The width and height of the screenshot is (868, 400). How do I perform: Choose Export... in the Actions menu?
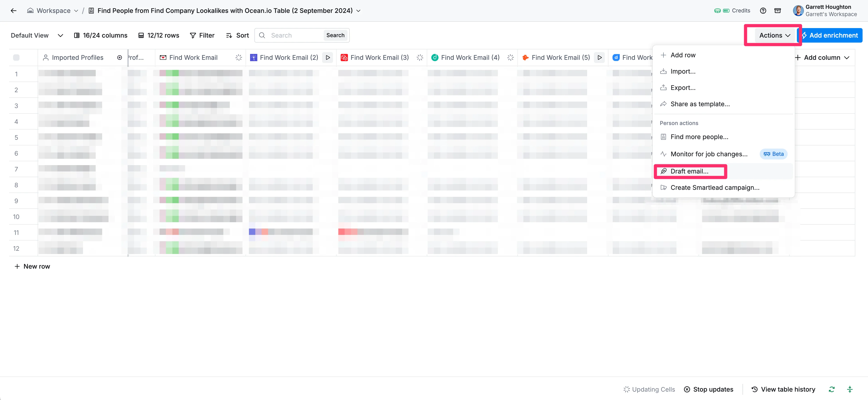pyautogui.click(x=683, y=88)
